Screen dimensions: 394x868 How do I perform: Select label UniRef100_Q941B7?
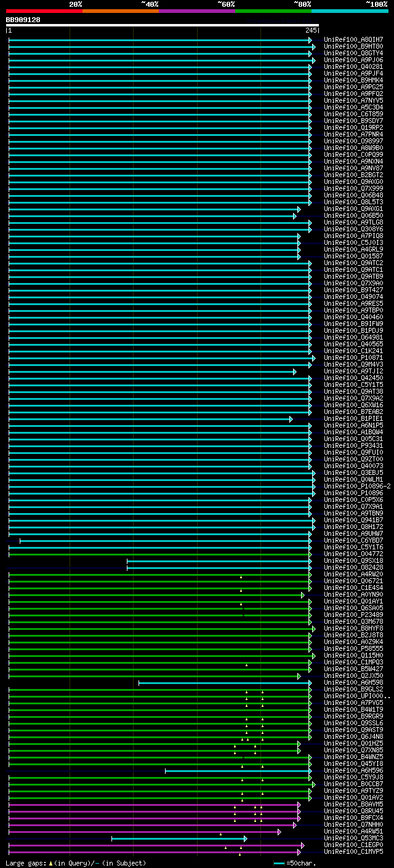click(x=353, y=520)
